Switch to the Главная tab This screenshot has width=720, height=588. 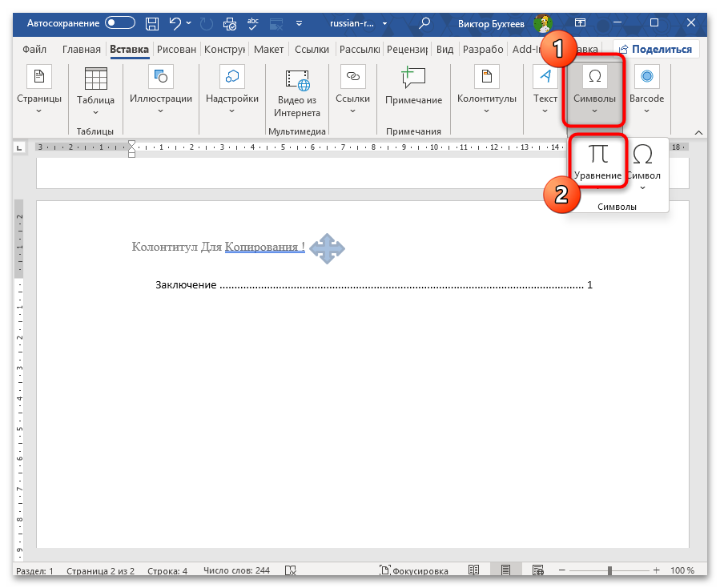81,49
